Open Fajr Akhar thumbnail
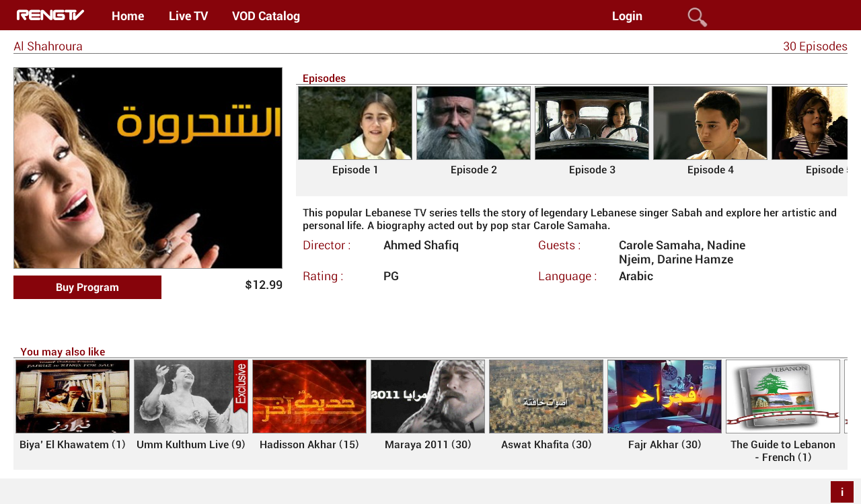Viewport: 861px width, 504px height. pos(665,396)
